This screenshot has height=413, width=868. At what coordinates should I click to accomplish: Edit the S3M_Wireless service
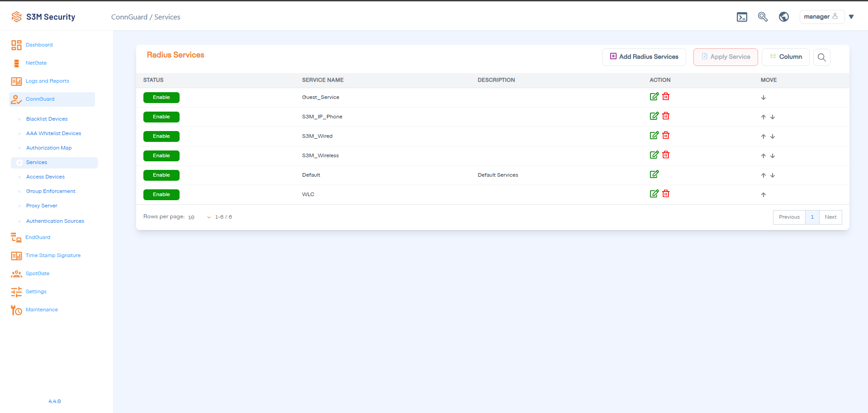point(654,155)
